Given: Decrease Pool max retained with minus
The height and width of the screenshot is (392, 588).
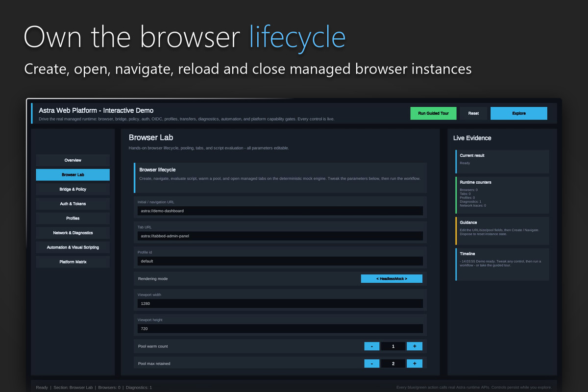Looking at the screenshot, I should [372, 364].
